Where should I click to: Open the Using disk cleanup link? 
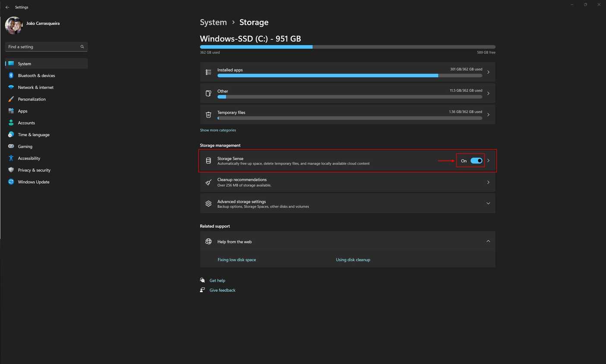(353, 260)
